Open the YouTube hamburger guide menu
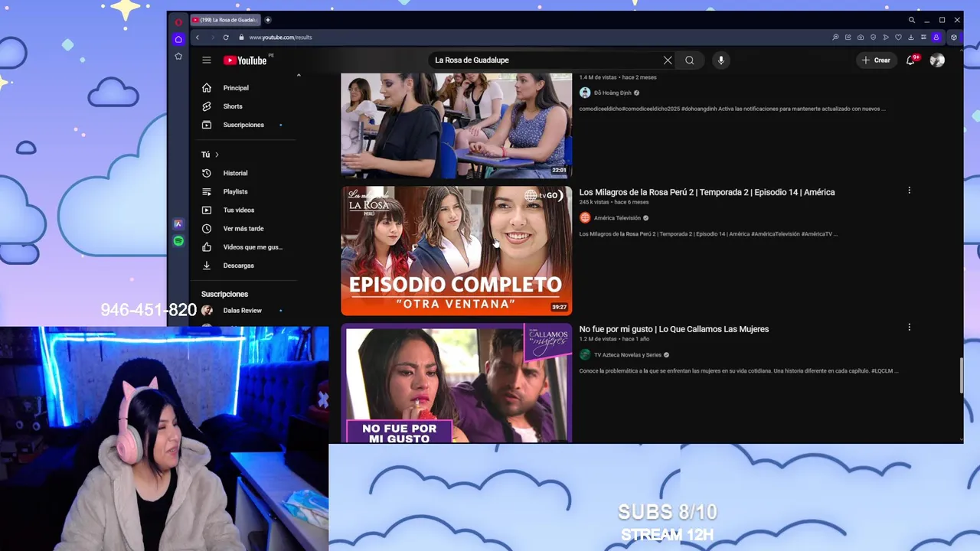Screen dimensions: 980x551 coord(207,60)
